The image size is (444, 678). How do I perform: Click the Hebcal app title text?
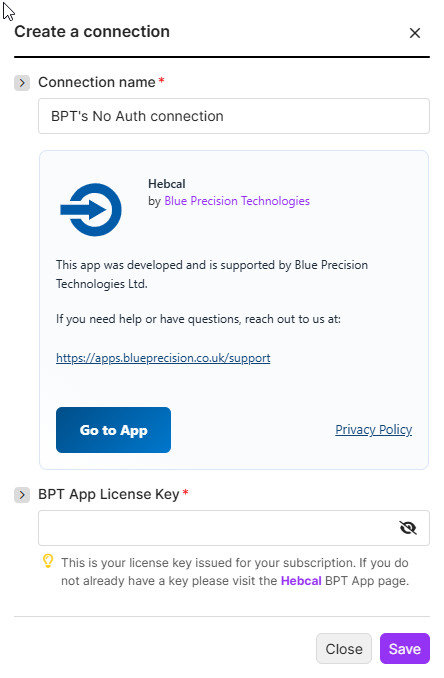click(x=167, y=184)
